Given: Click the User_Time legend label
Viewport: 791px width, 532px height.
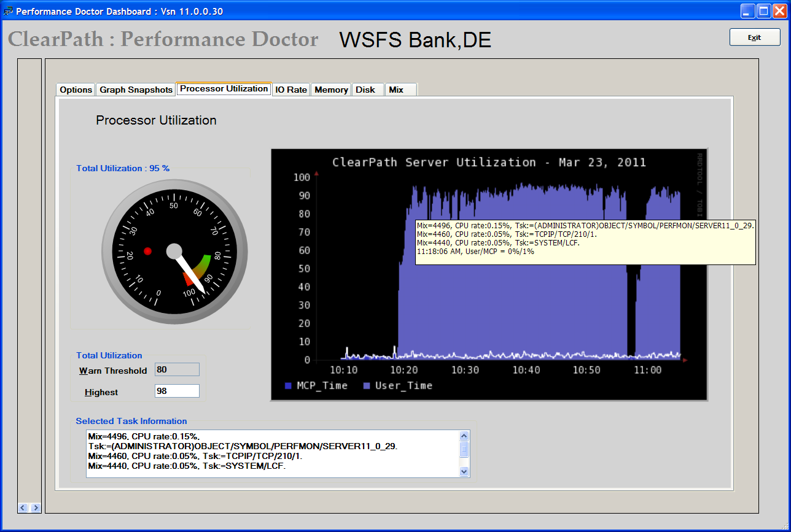Looking at the screenshot, I should point(403,385).
